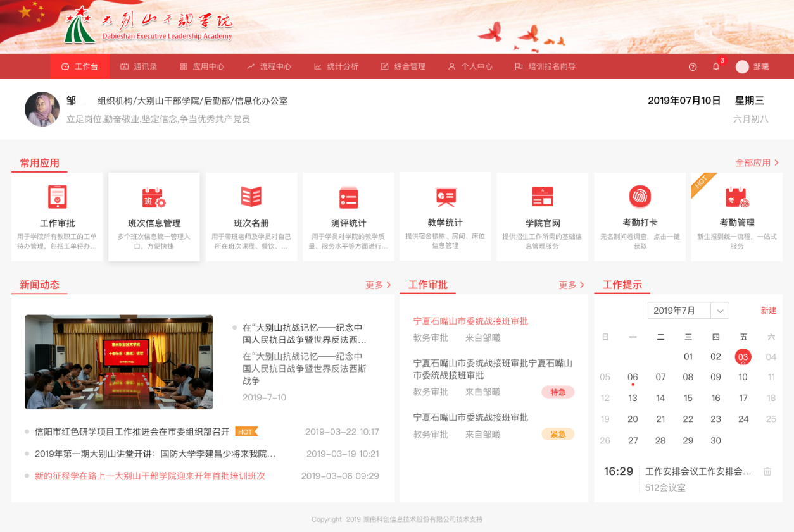Open the 综合管理 menu

pyautogui.click(x=403, y=66)
